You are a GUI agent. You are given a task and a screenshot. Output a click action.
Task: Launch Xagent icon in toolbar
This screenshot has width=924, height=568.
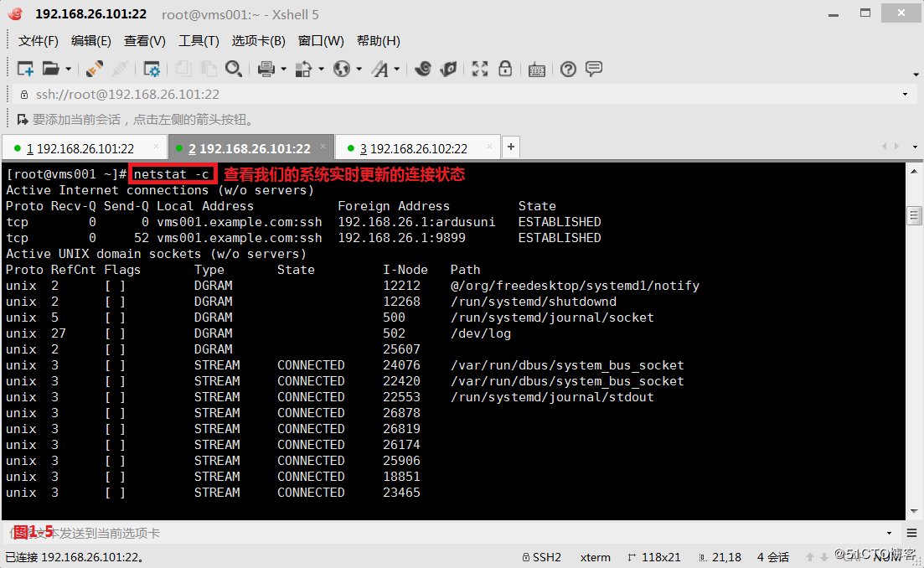click(448, 69)
